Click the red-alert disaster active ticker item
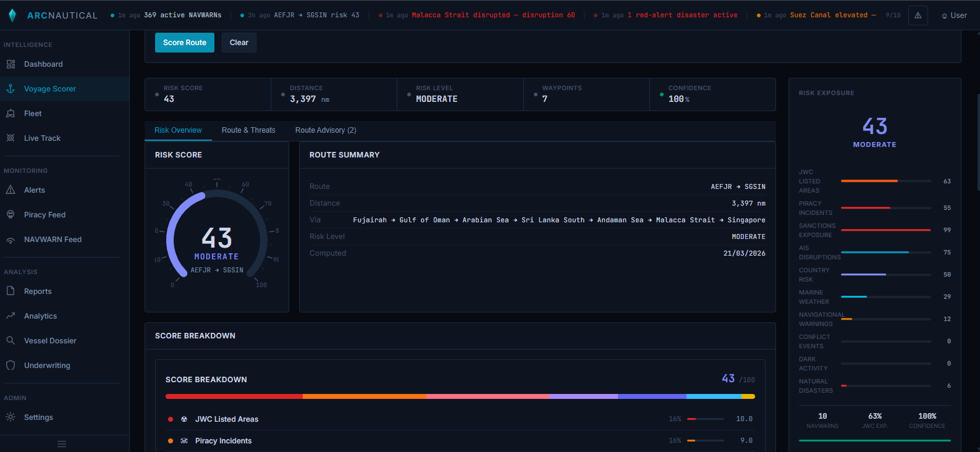The height and width of the screenshot is (452, 980). [x=665, y=15]
